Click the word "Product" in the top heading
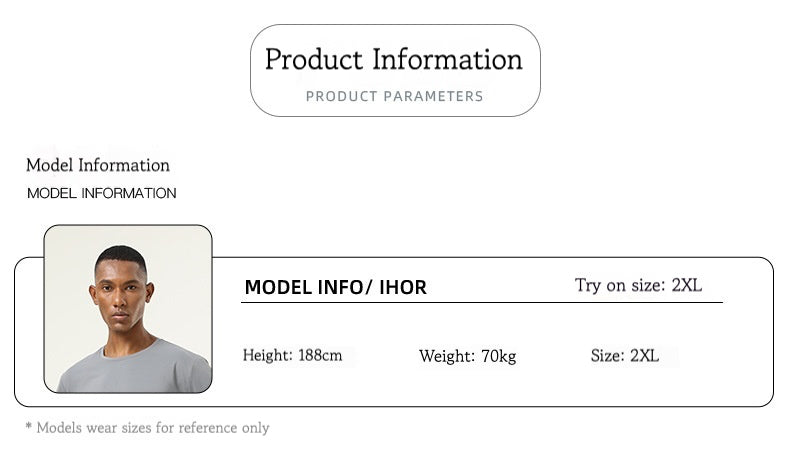 [x=314, y=59]
